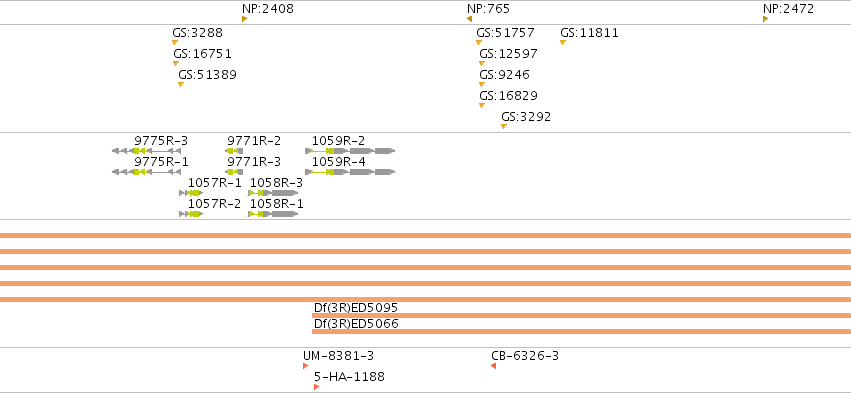Click the GS:51757 label text

[505, 33]
